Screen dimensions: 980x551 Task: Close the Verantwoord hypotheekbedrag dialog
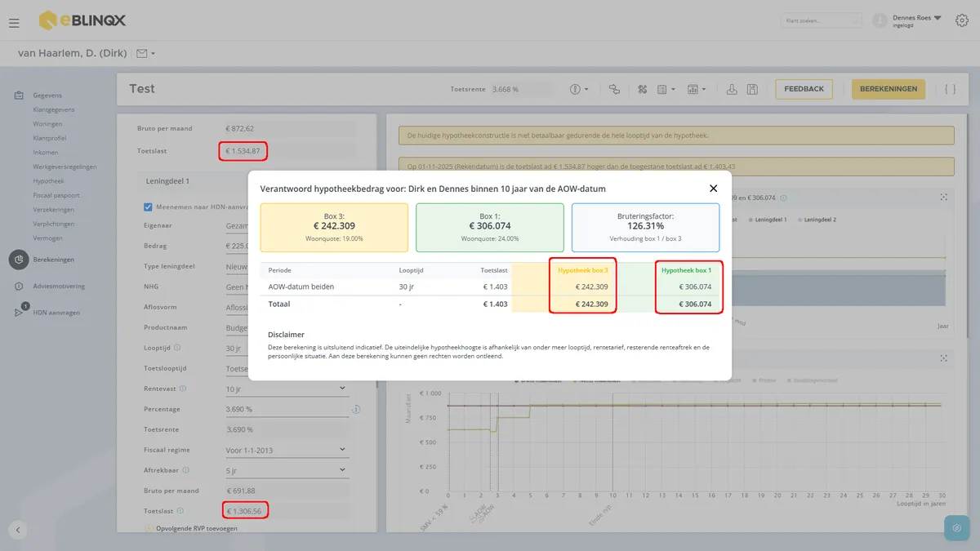tap(713, 188)
